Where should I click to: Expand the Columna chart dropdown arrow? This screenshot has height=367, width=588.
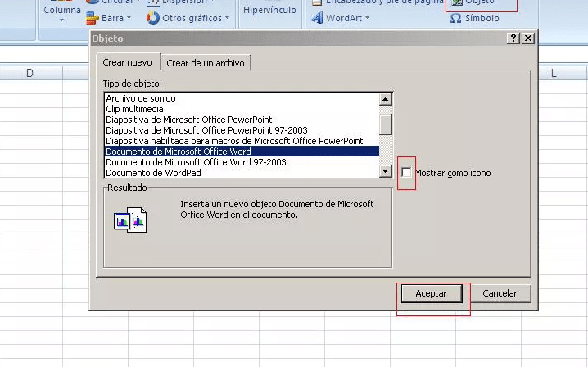tap(61, 20)
